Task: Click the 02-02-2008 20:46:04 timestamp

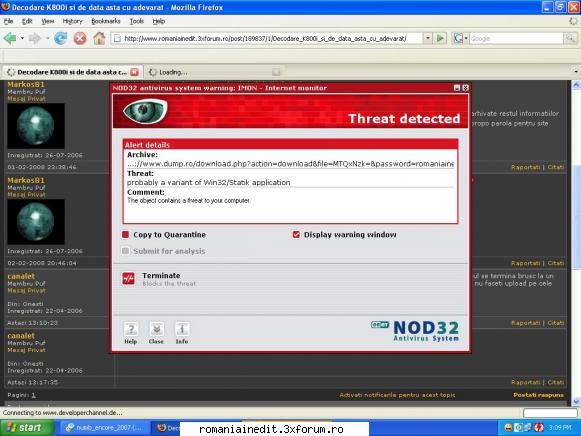Action: (42, 263)
